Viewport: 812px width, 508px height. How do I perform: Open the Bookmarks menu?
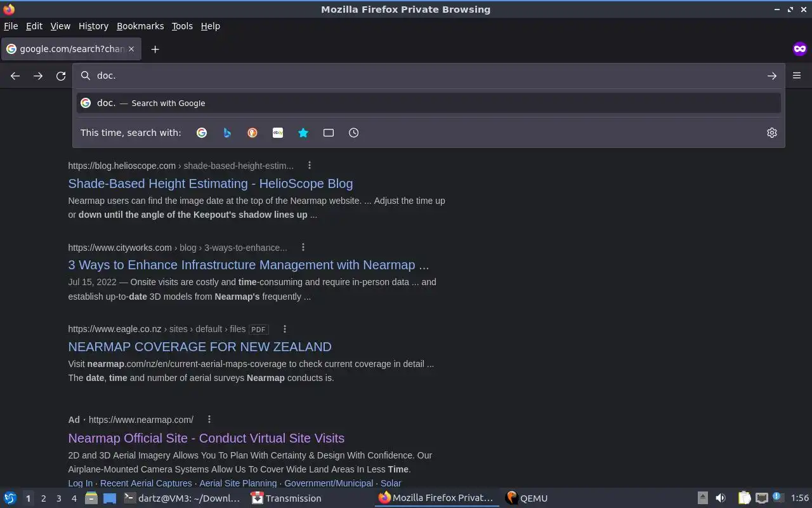(140, 26)
